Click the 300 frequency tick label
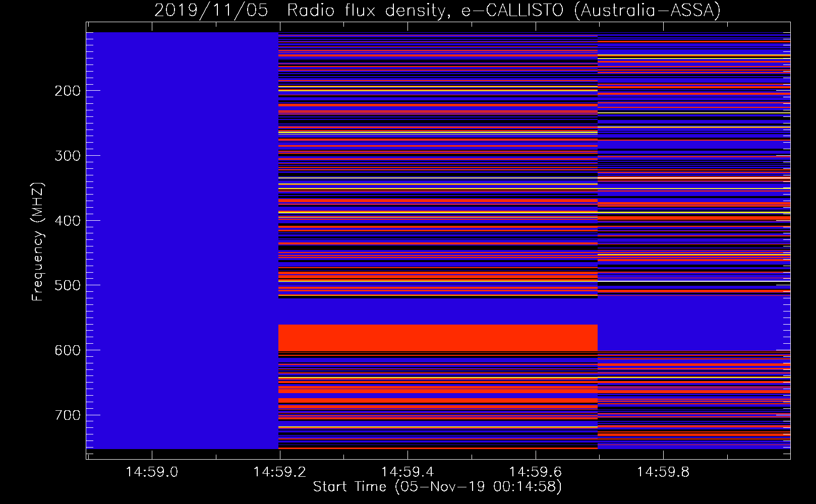Image resolution: width=816 pixels, height=504 pixels. tap(68, 156)
